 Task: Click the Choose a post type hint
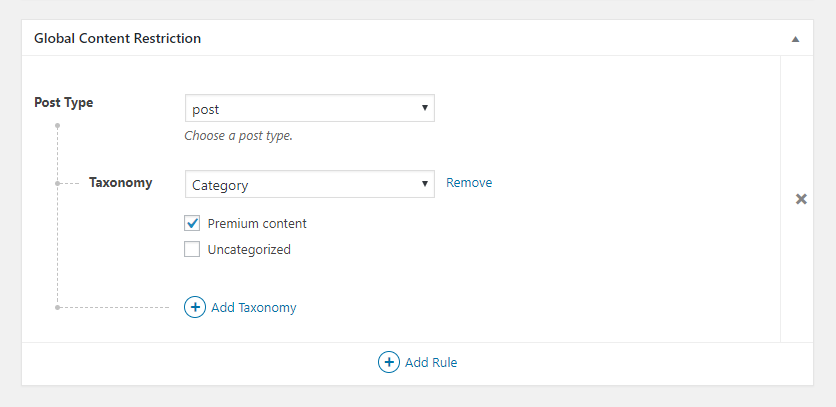click(x=238, y=135)
